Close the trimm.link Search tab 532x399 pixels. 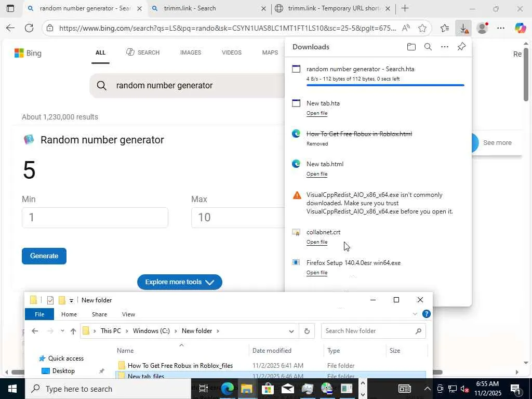pos(263,8)
